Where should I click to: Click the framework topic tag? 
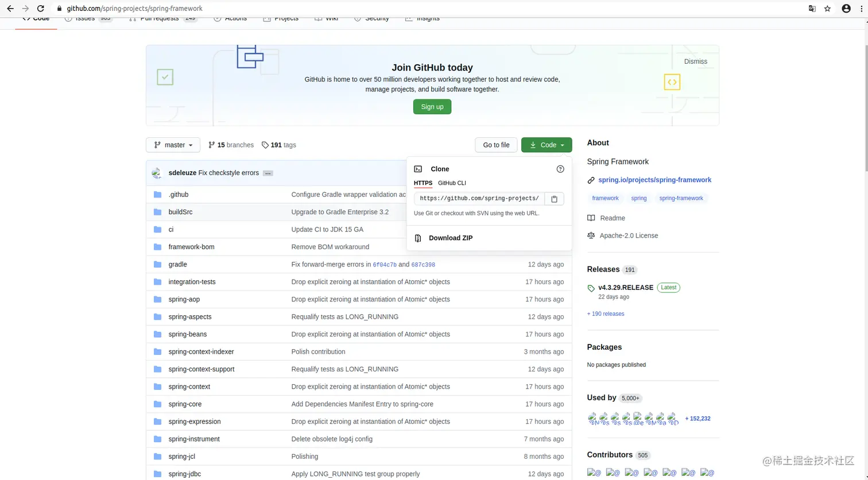click(x=605, y=198)
